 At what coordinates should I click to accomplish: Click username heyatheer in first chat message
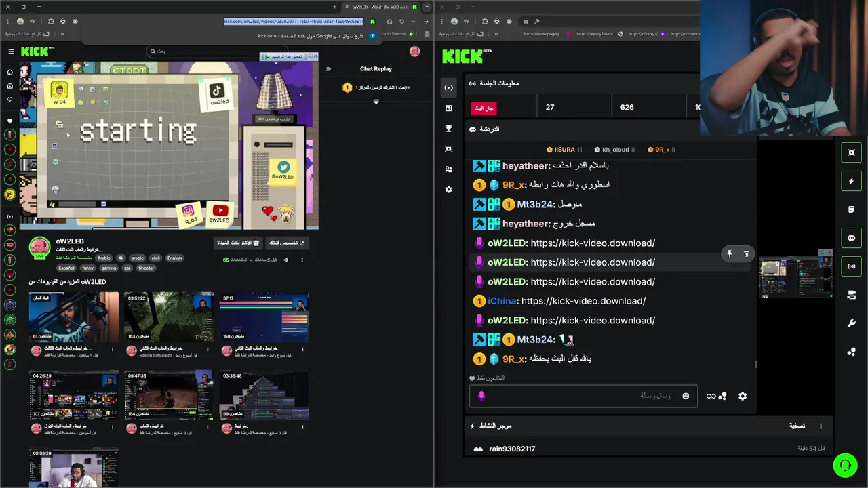coord(526,166)
